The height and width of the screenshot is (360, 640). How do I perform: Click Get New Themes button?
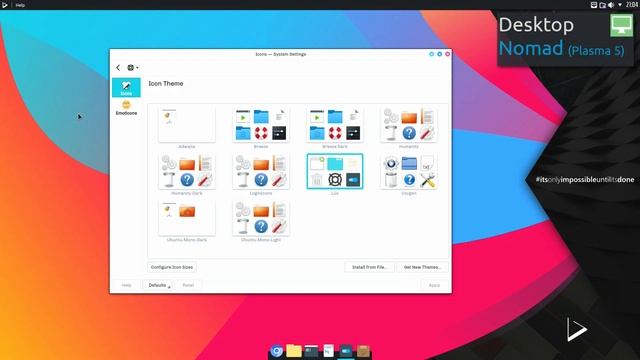(x=422, y=267)
